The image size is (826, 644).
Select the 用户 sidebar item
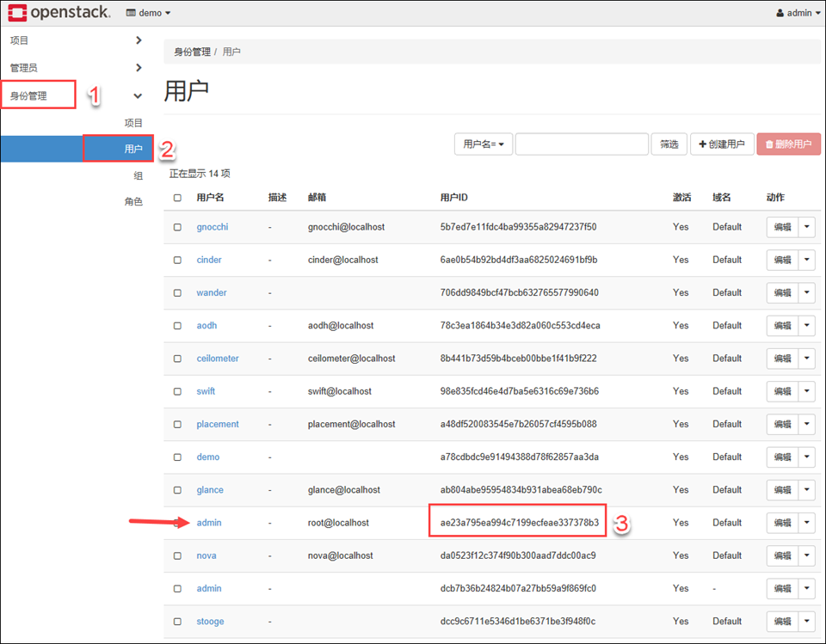click(x=133, y=149)
